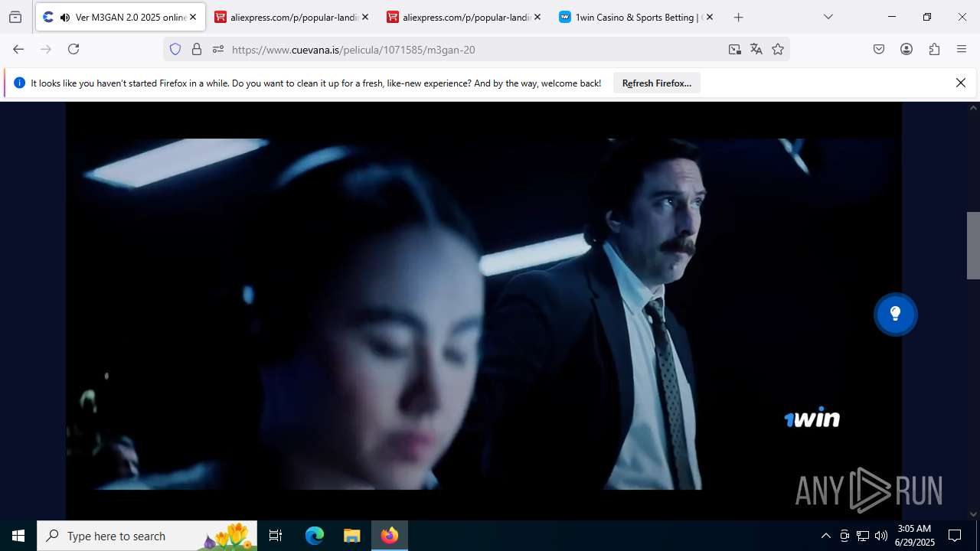Save page to Pocket

click(879, 49)
